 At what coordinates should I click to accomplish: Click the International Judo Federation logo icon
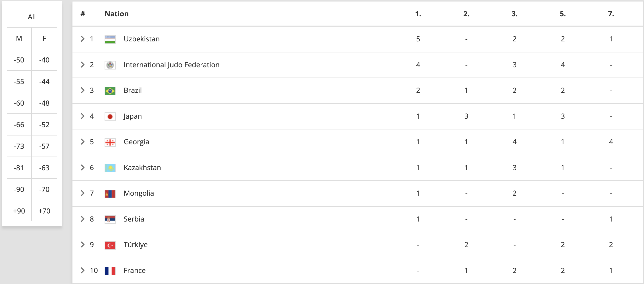pos(110,65)
